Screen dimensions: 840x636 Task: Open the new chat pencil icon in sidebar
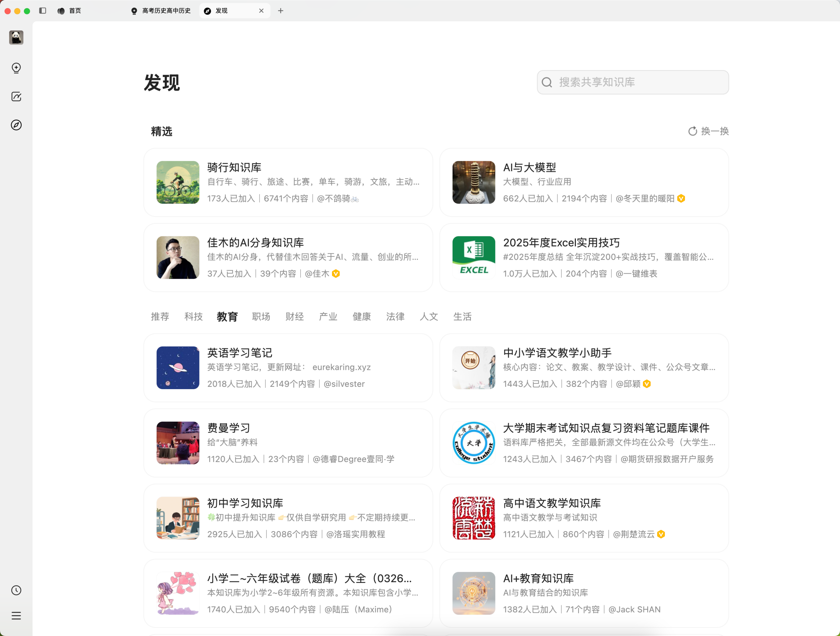16,97
